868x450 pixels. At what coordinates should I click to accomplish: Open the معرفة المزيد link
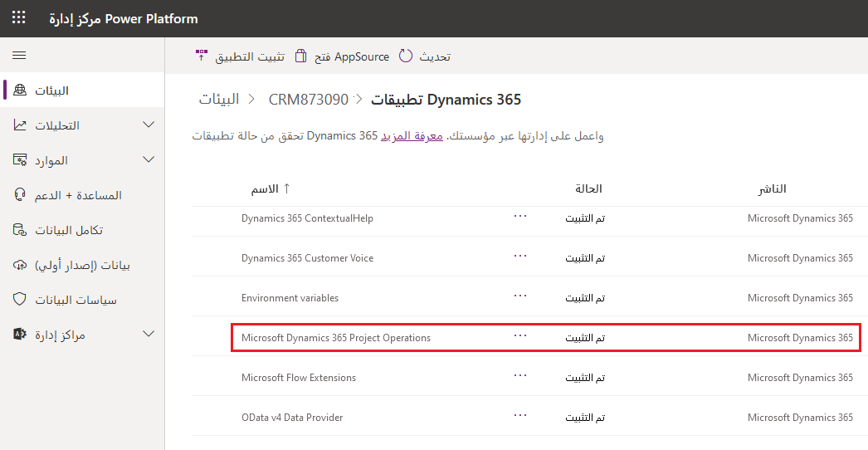412,136
